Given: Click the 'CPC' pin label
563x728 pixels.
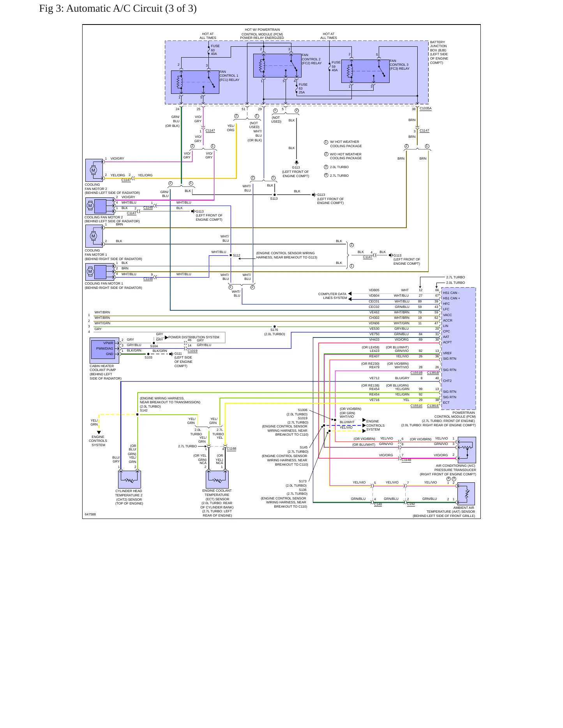Looking at the screenshot, I should pos(447,331).
